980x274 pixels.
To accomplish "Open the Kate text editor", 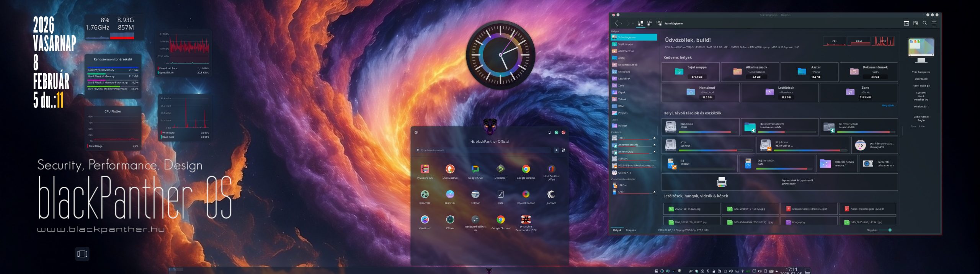I will [x=500, y=194].
